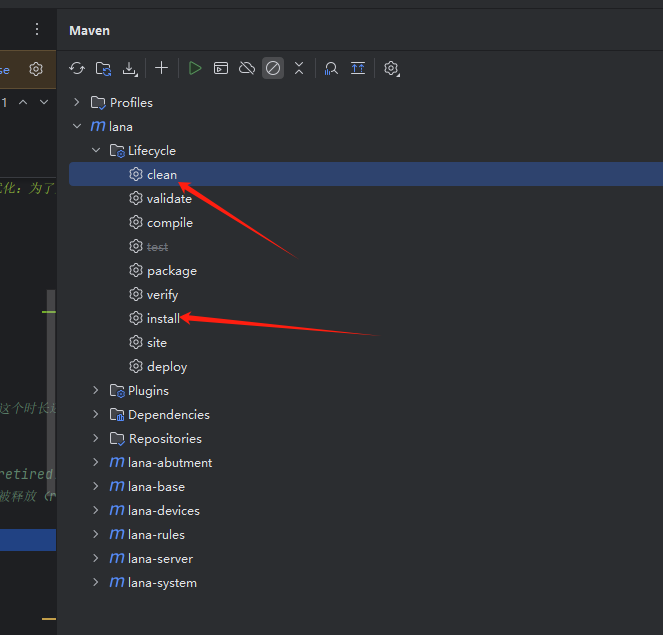This screenshot has width=663, height=635.
Task: Click the vertical three-dot options menu
Action: [37, 30]
